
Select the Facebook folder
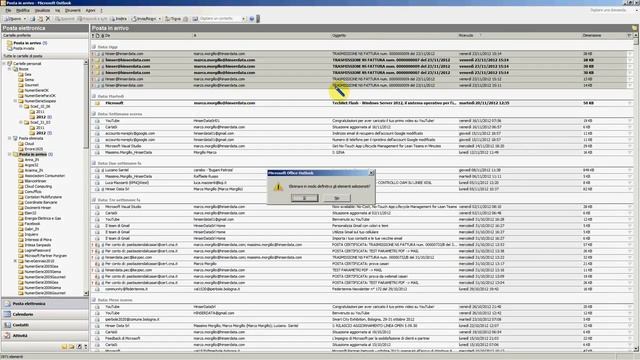32,224
